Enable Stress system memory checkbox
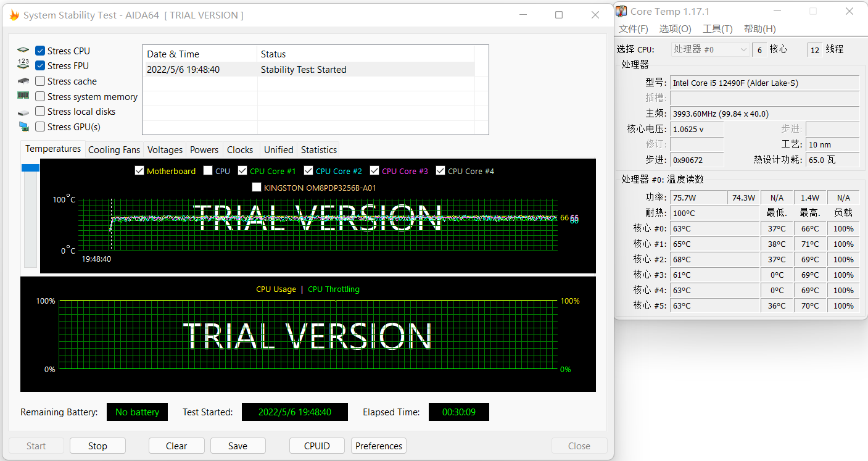Screen dimensions: 868x461 40,96
